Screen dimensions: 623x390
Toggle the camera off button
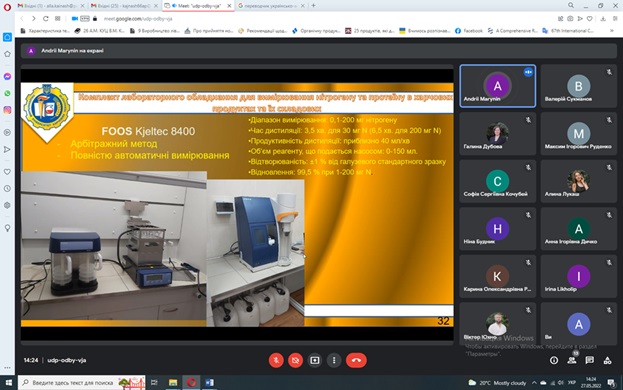tap(295, 360)
